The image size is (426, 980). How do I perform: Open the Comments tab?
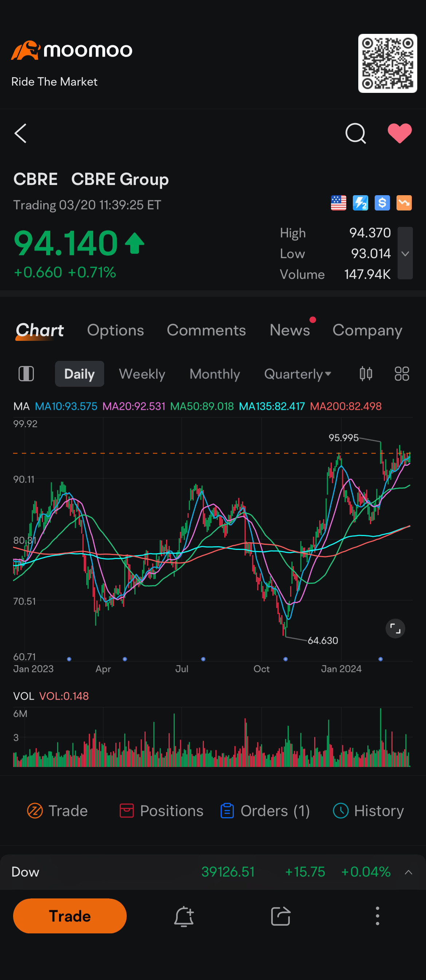[206, 330]
